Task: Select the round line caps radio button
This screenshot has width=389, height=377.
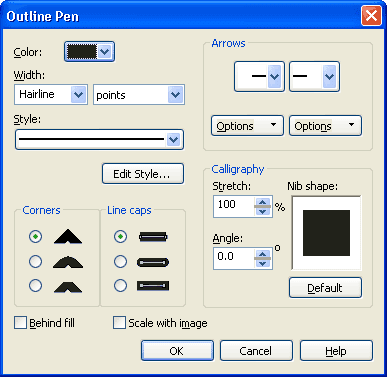Action: pos(120,262)
